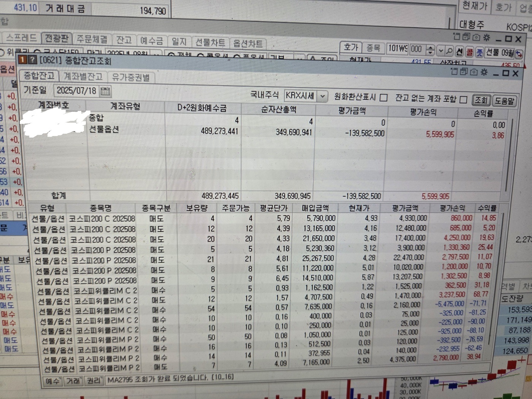Select the blue 풋 (put) icon button
The height and width of the screenshot is (399, 532).
tap(480, 52)
